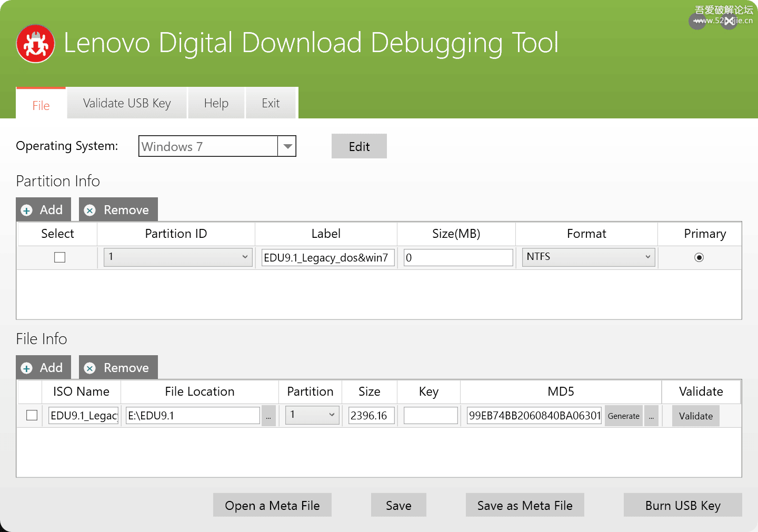Switch to the File tab
The image size is (758, 532).
point(41,104)
